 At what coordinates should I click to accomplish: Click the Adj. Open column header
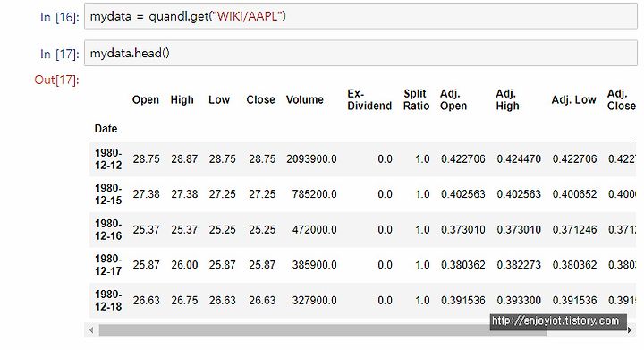point(453,100)
